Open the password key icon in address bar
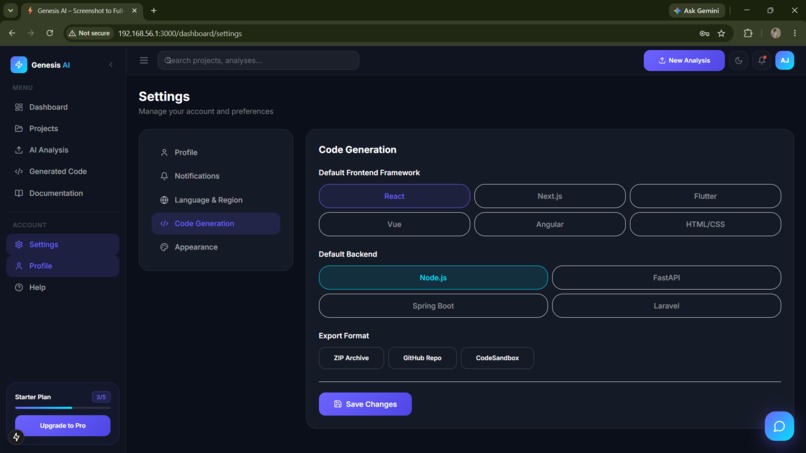The width and height of the screenshot is (806, 453). tap(704, 33)
